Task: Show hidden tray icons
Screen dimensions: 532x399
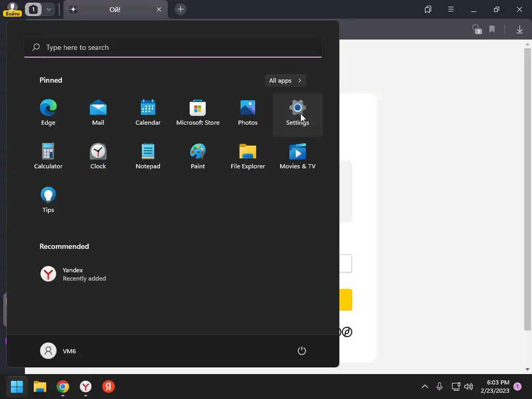Action: pos(425,387)
